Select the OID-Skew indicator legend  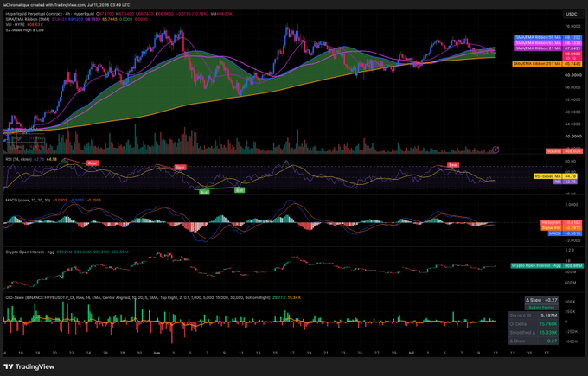[x=137, y=297]
